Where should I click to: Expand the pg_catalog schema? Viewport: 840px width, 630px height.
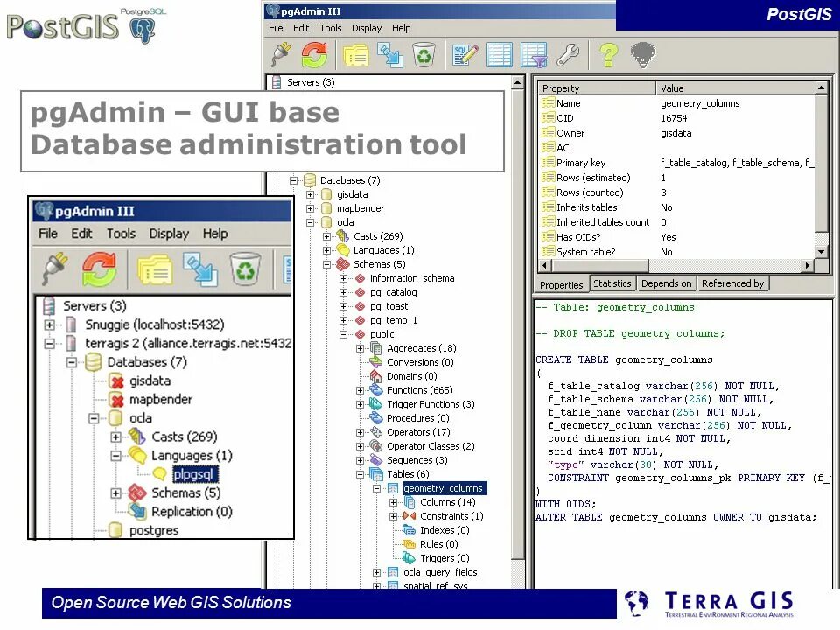click(343, 292)
